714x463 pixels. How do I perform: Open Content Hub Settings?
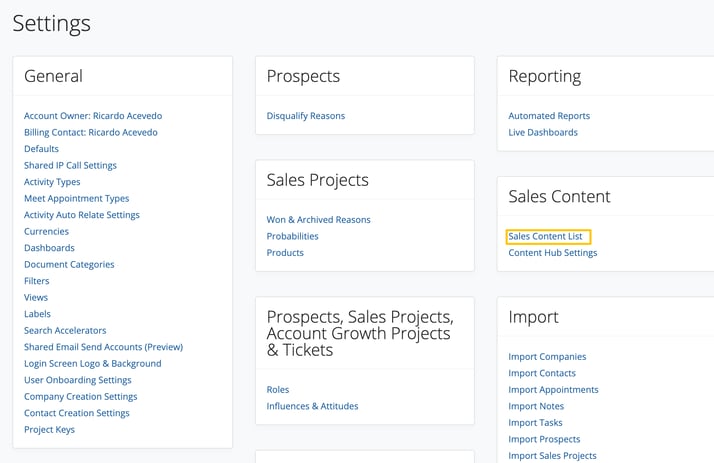[552, 253]
